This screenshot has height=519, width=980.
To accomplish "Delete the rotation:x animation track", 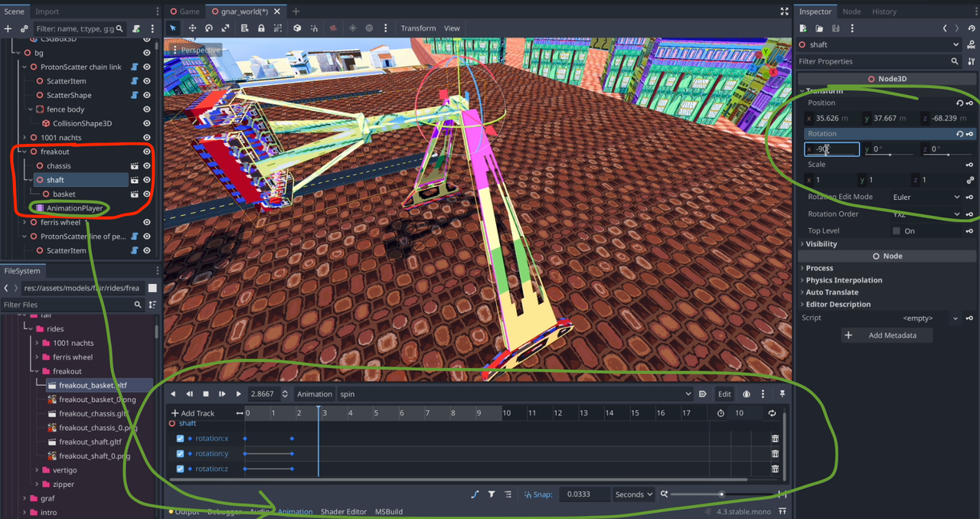I will [x=775, y=439].
